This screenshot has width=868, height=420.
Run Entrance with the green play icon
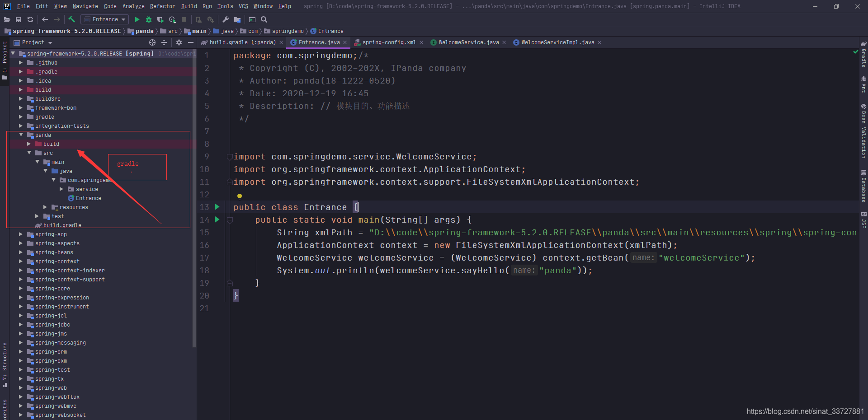(x=137, y=19)
